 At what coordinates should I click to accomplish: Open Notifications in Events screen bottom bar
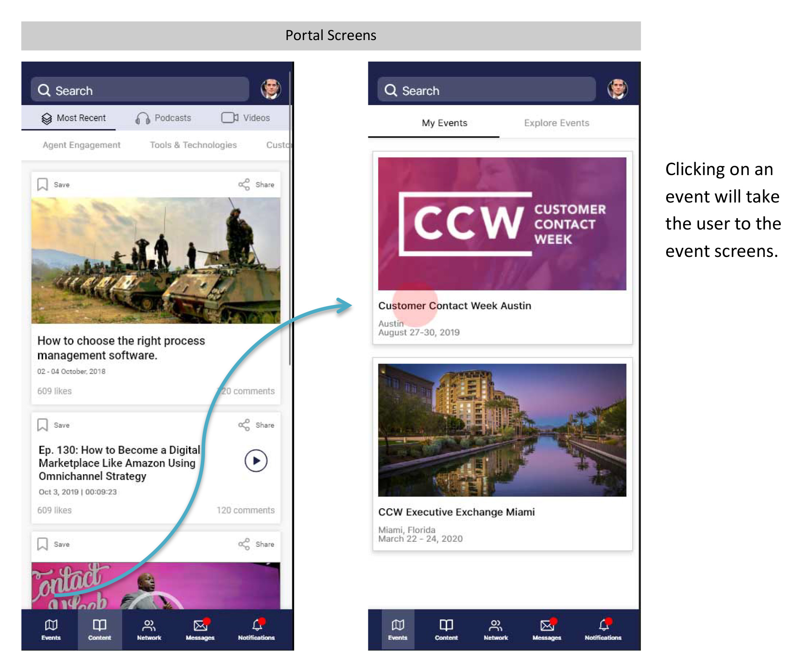point(603,630)
